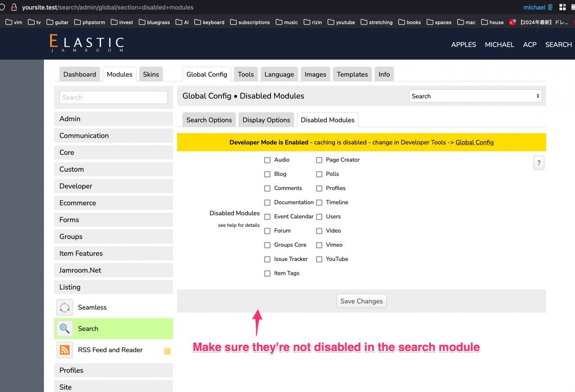This screenshot has width=575, height=392.
Task: Enable the Forum checkbox
Action: click(267, 231)
